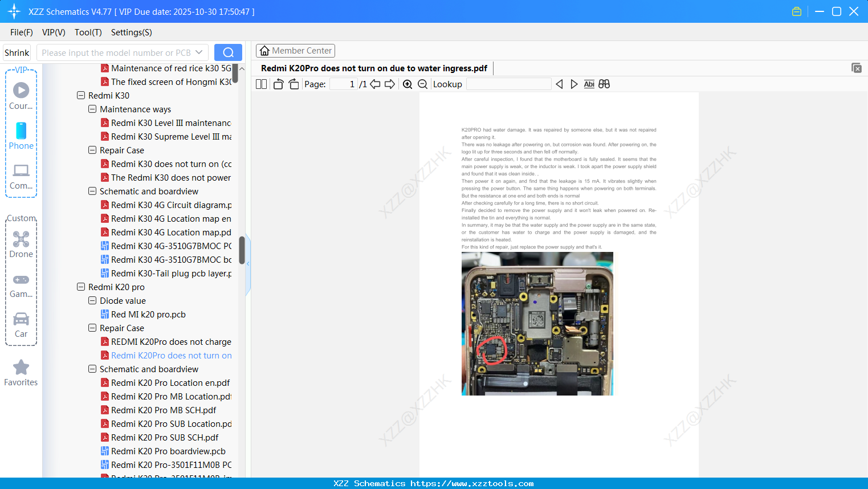Open the Drone category

pyautogui.click(x=21, y=244)
